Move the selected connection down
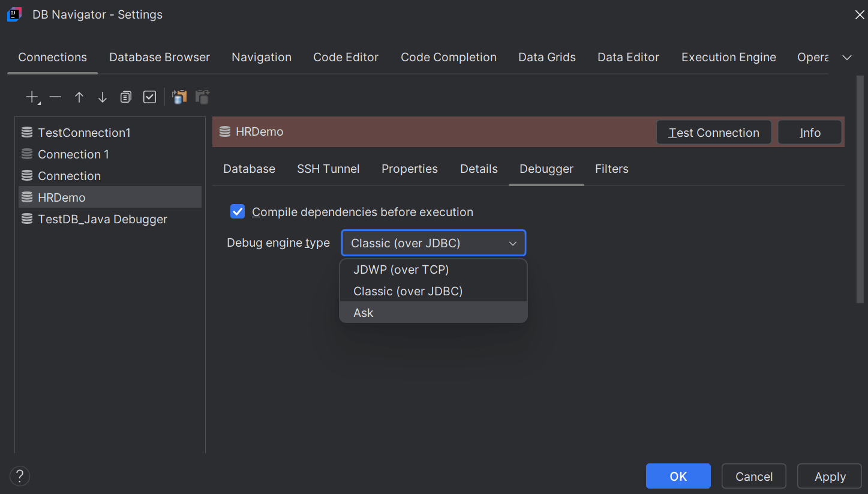Image resolution: width=868 pixels, height=494 pixels. coord(102,96)
